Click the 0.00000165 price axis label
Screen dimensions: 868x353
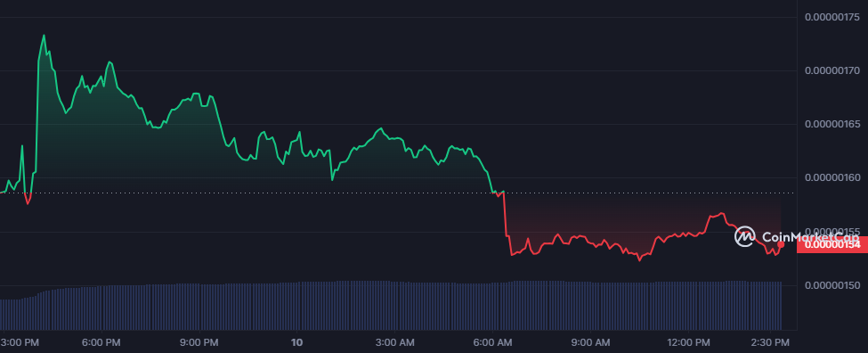point(832,125)
